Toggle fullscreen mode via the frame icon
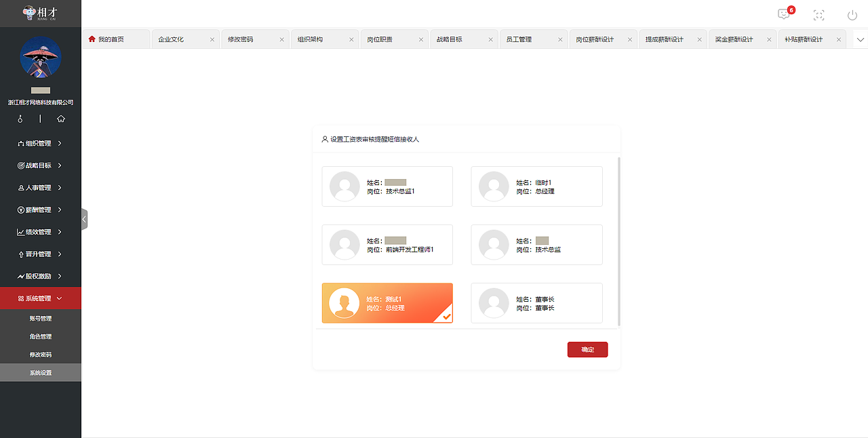This screenshot has height=438, width=868. tap(818, 15)
